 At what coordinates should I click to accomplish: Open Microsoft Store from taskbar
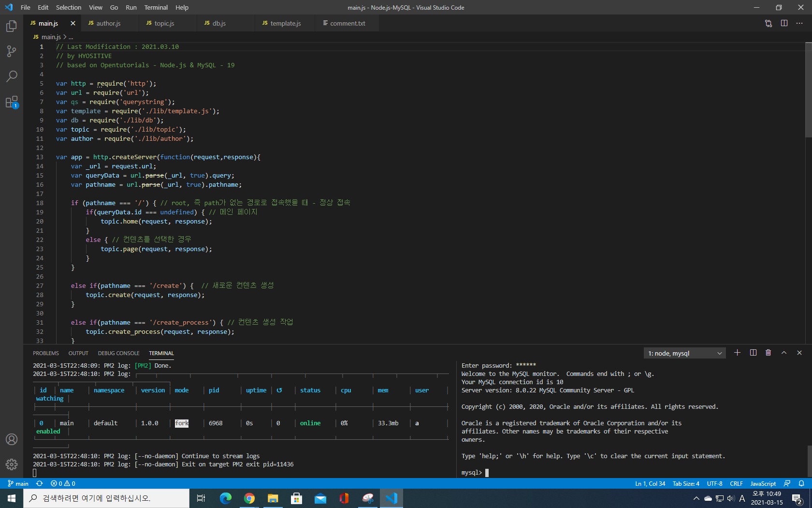click(x=297, y=498)
